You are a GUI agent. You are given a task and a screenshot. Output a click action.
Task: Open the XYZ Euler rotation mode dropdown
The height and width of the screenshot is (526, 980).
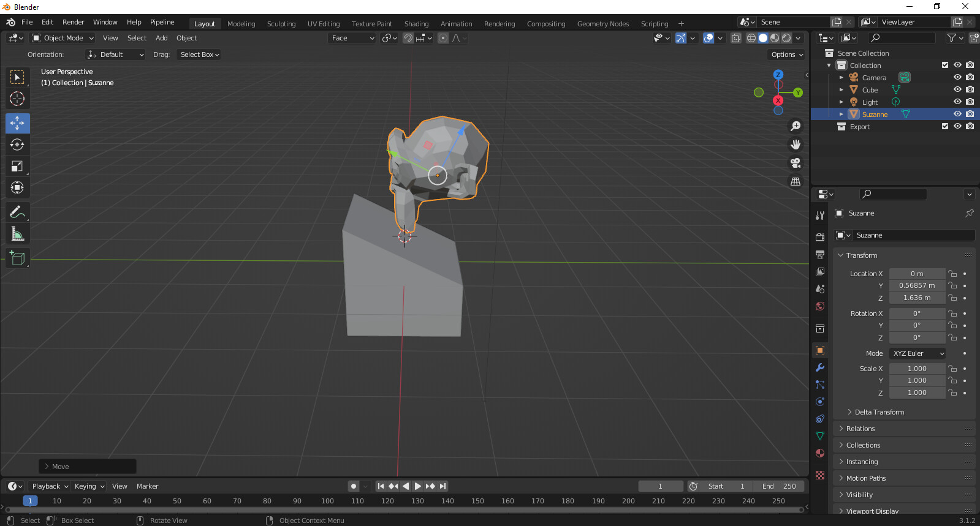(917, 353)
